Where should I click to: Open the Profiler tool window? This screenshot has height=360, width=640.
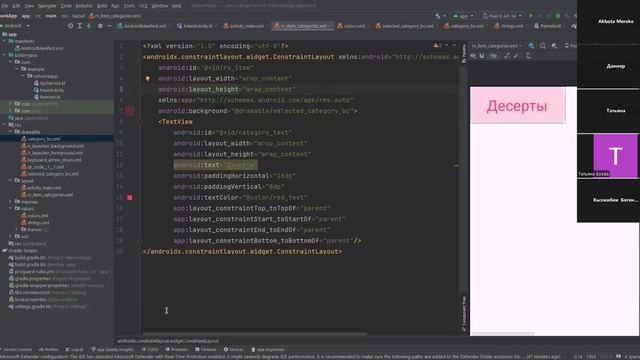click(49, 350)
